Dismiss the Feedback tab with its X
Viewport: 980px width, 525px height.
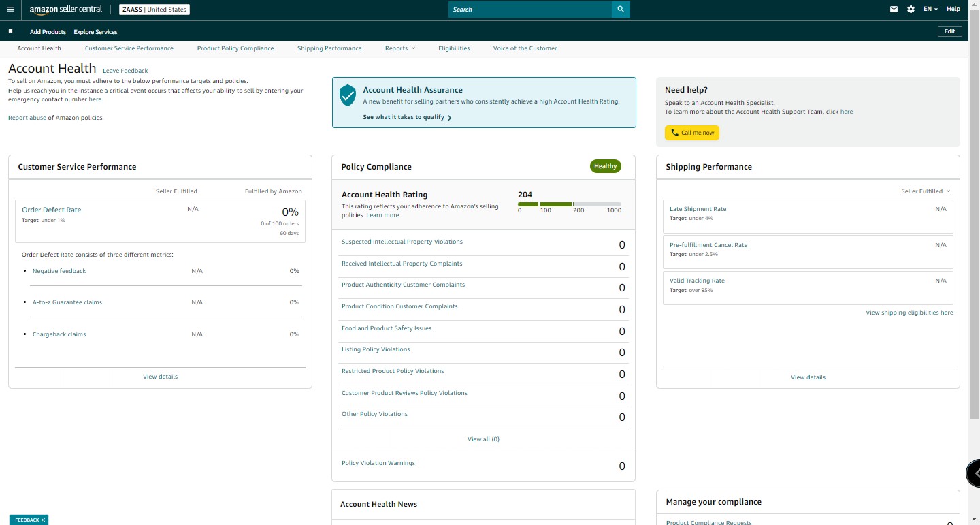tap(44, 520)
